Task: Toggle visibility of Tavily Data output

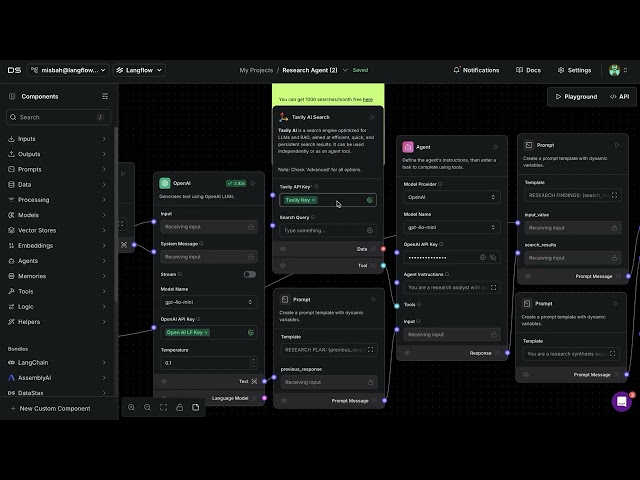Action: pyautogui.click(x=283, y=249)
